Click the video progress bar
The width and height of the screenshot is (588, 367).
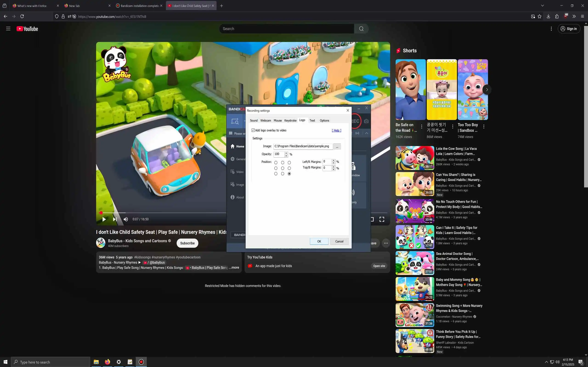(163, 213)
